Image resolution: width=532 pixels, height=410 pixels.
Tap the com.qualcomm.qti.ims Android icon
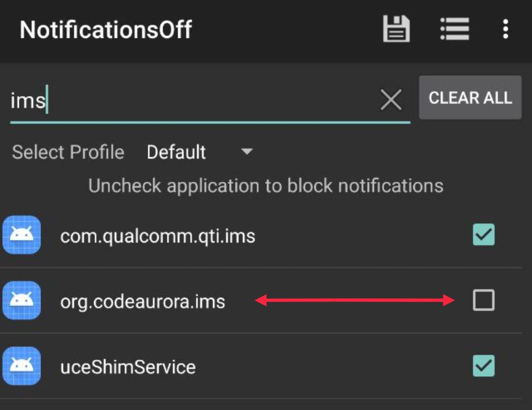(21, 235)
